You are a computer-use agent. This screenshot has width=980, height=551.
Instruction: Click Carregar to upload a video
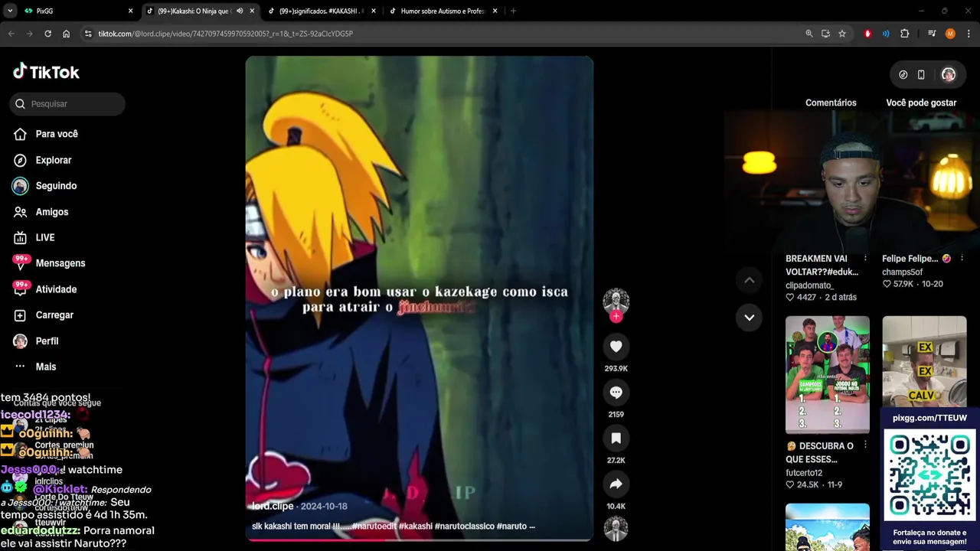pyautogui.click(x=54, y=315)
